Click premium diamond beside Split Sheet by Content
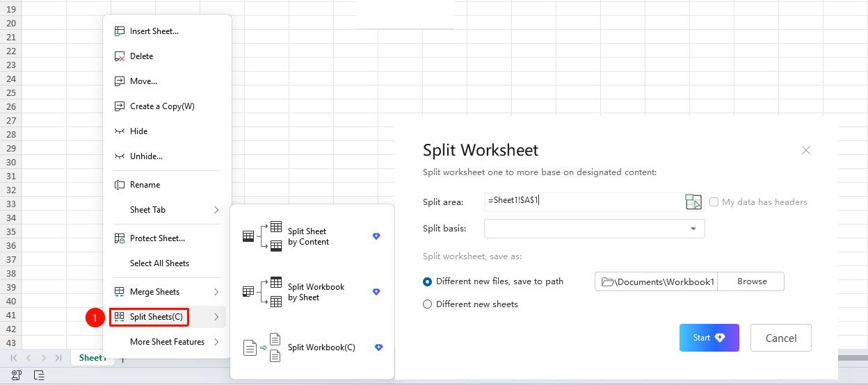The image size is (868, 385). 376,236
